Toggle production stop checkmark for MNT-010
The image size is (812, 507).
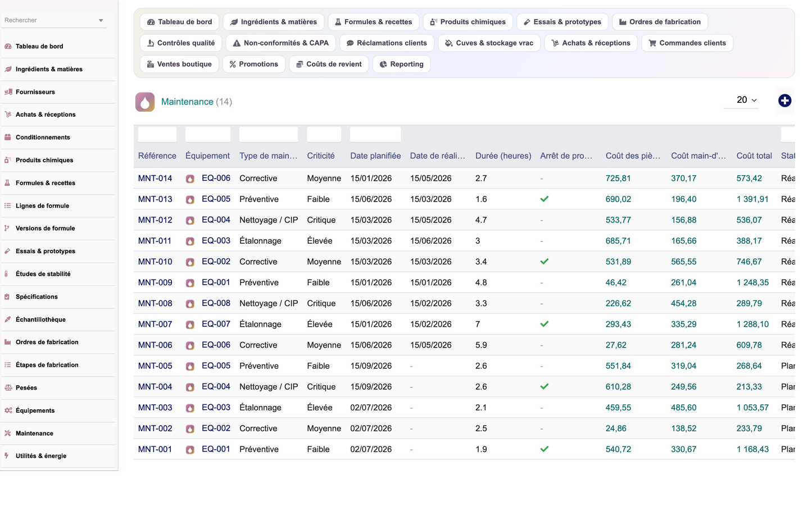(545, 262)
